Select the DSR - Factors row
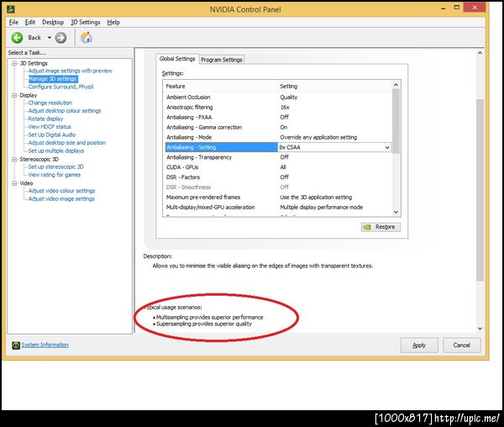The image size is (504, 427). (278, 177)
